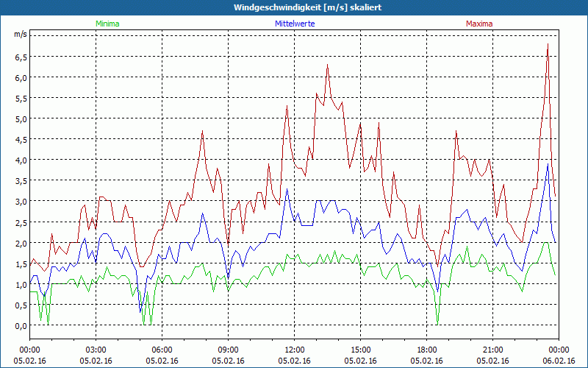Click the 03:00 time axis label
Image resolution: width=588 pixels, height=368 pixels.
click(96, 350)
